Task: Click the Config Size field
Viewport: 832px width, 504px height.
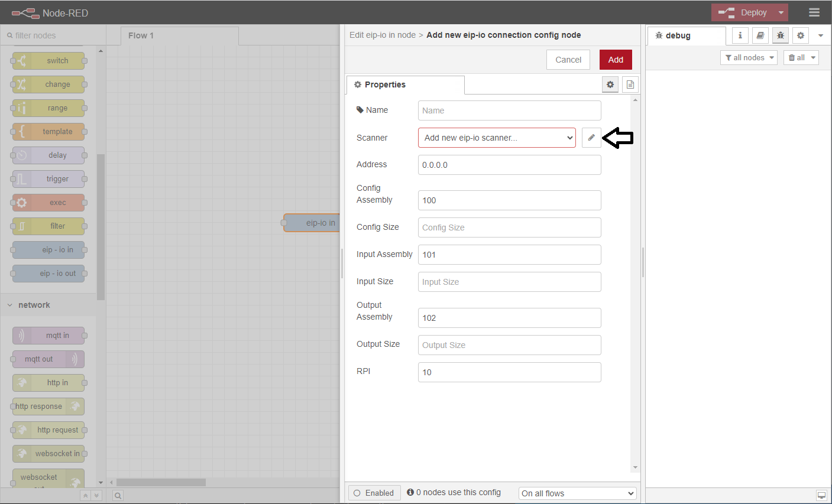Action: 510,227
